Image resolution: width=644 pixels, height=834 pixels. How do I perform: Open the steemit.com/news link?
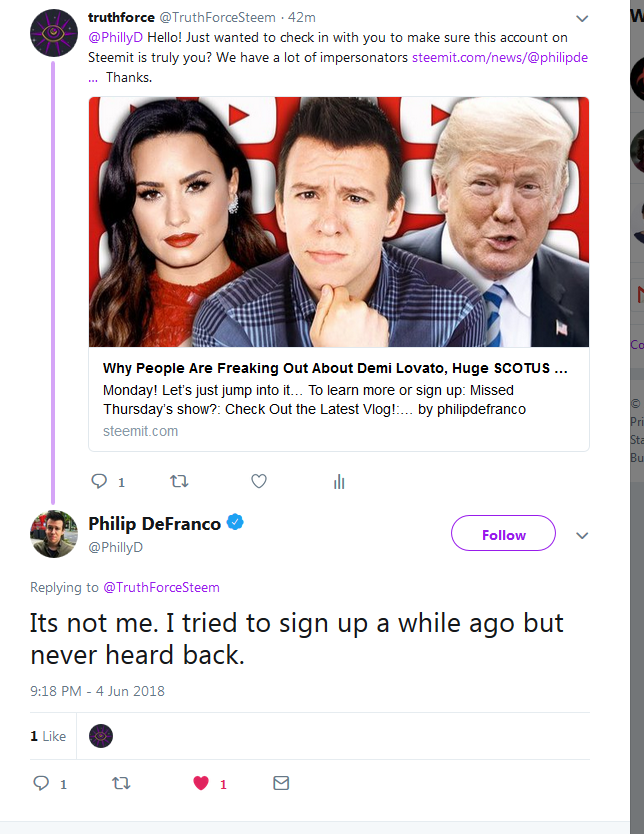point(499,57)
